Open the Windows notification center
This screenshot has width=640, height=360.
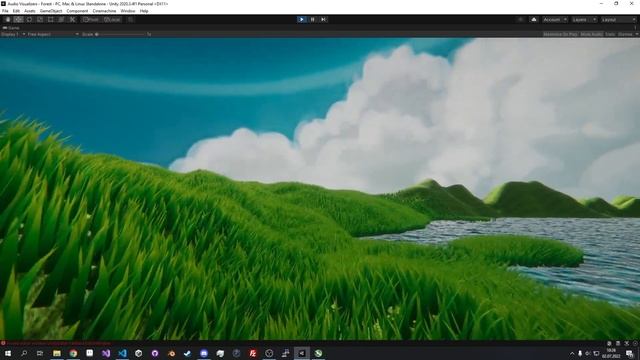click(630, 353)
